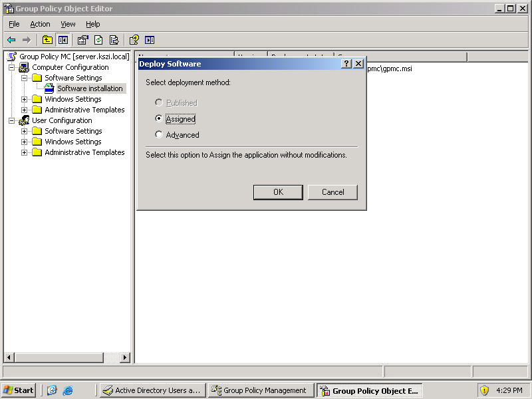Click the pmc\gpmc.msi source path text
The image size is (532, 399).
(390, 68)
